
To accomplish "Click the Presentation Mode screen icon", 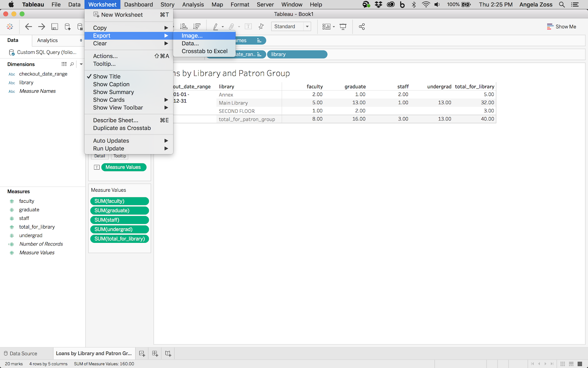I will pos(343,26).
